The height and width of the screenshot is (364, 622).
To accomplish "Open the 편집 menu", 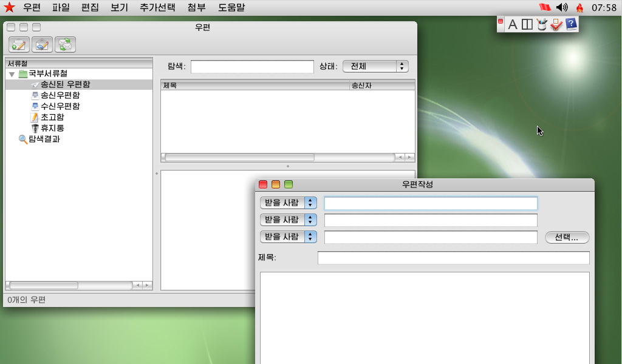I will coord(90,7).
